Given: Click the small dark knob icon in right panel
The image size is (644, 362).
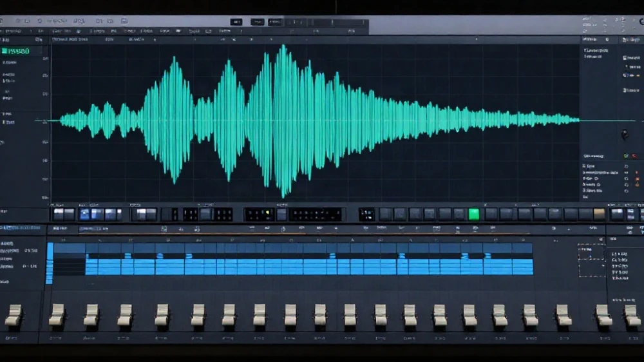Looking at the screenshot, I should tap(625, 135).
